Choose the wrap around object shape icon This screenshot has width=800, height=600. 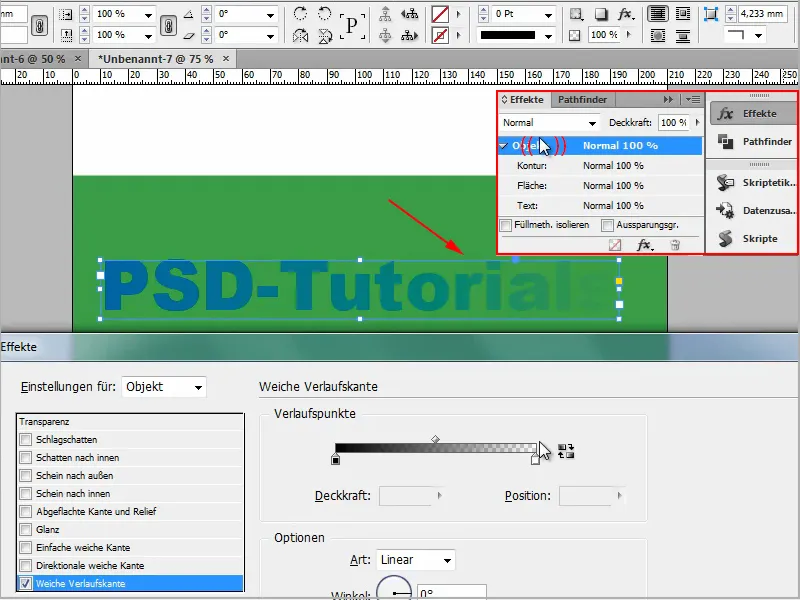658,36
